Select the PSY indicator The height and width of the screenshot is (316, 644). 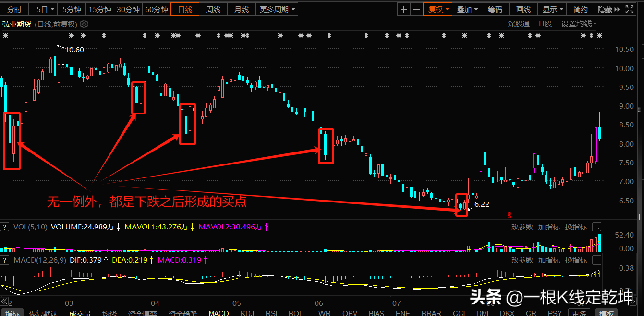[555, 313]
